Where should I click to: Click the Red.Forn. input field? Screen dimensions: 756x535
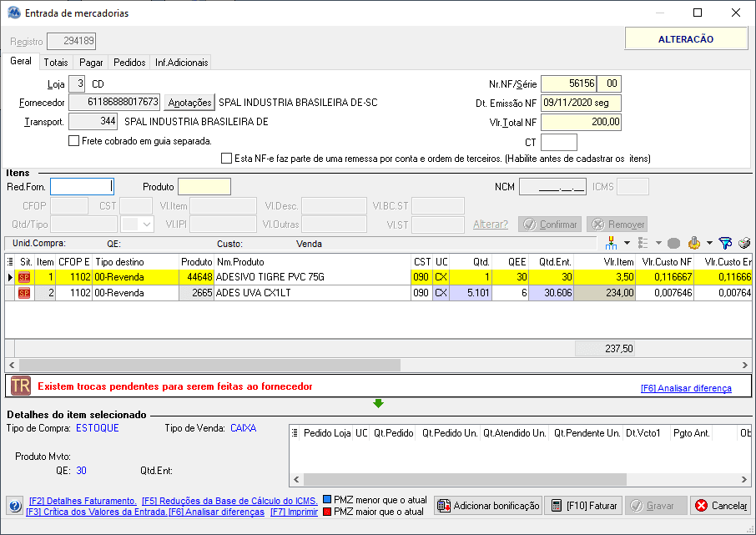pyautogui.click(x=81, y=186)
